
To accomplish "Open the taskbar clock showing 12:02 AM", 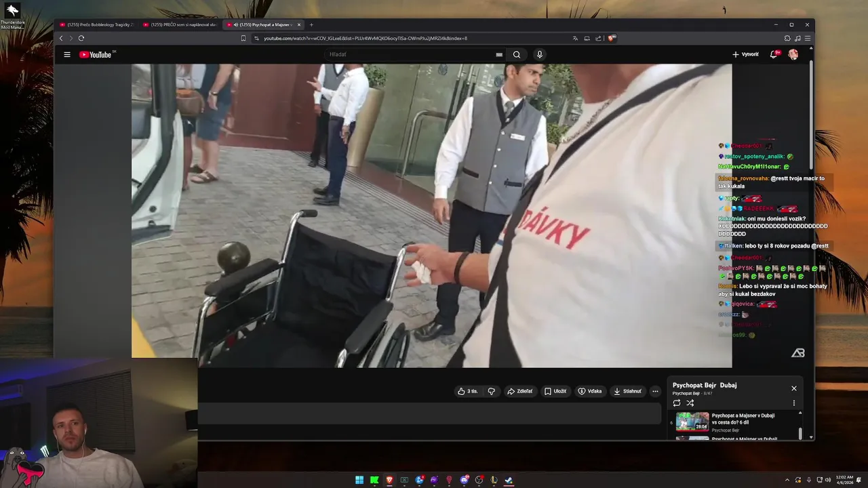I will coord(844,480).
